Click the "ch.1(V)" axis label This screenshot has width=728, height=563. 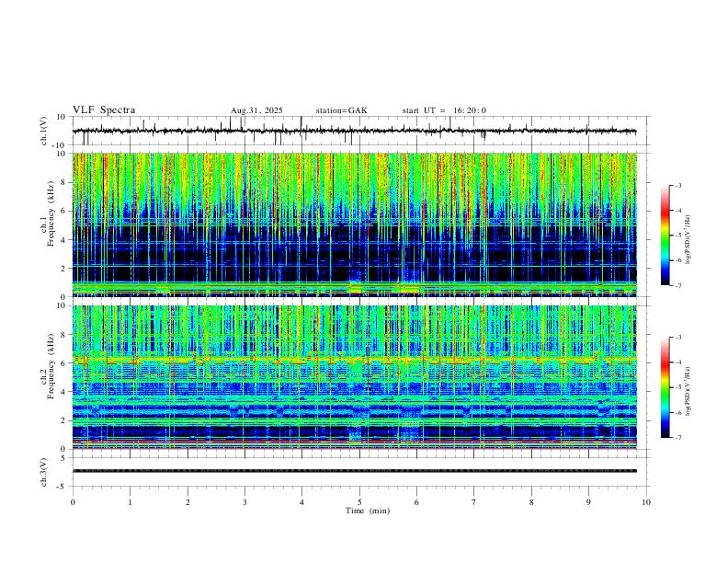44,131
